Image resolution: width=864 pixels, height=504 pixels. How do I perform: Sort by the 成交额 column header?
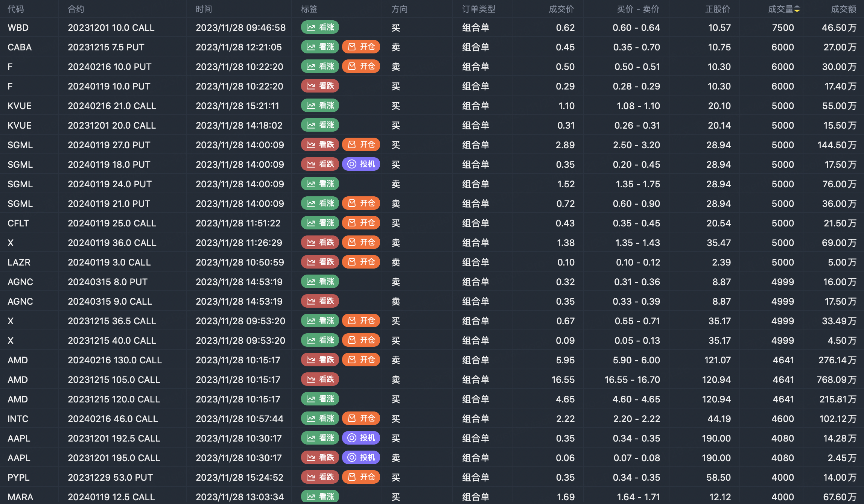tap(843, 9)
